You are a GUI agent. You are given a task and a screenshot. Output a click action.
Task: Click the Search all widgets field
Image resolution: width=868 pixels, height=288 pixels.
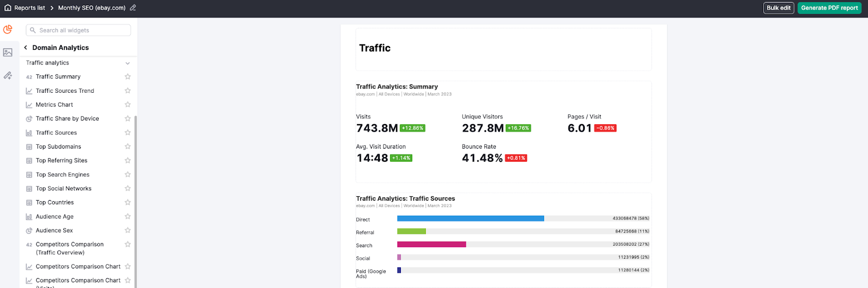[78, 30]
